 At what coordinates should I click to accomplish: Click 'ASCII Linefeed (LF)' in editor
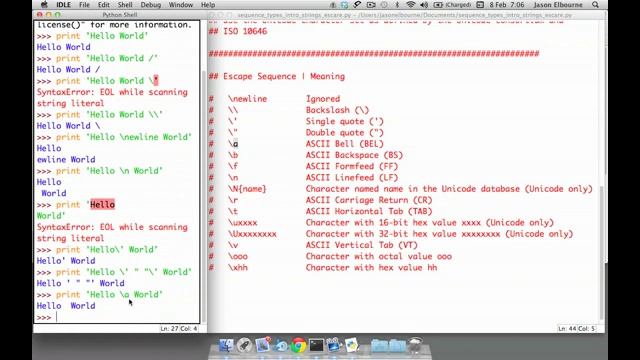tap(352, 178)
